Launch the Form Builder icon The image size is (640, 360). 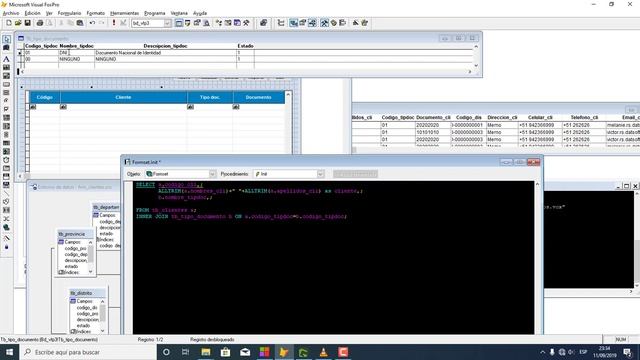point(356,23)
